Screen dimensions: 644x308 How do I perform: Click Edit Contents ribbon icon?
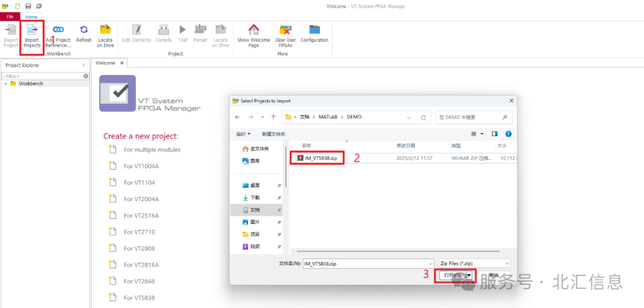(x=137, y=30)
